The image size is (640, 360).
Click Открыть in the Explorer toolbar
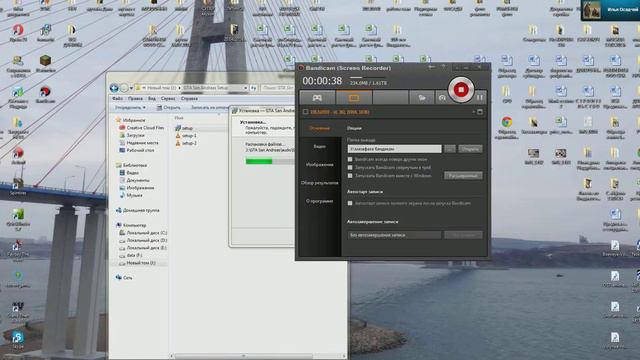click(x=169, y=107)
